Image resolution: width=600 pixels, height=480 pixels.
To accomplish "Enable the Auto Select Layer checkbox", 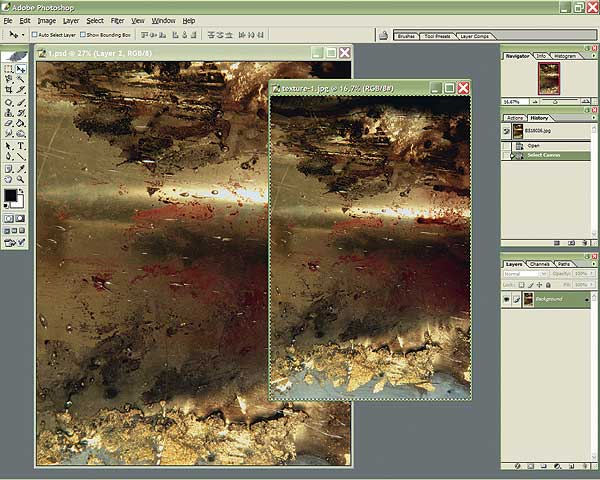I will pyautogui.click(x=36, y=34).
